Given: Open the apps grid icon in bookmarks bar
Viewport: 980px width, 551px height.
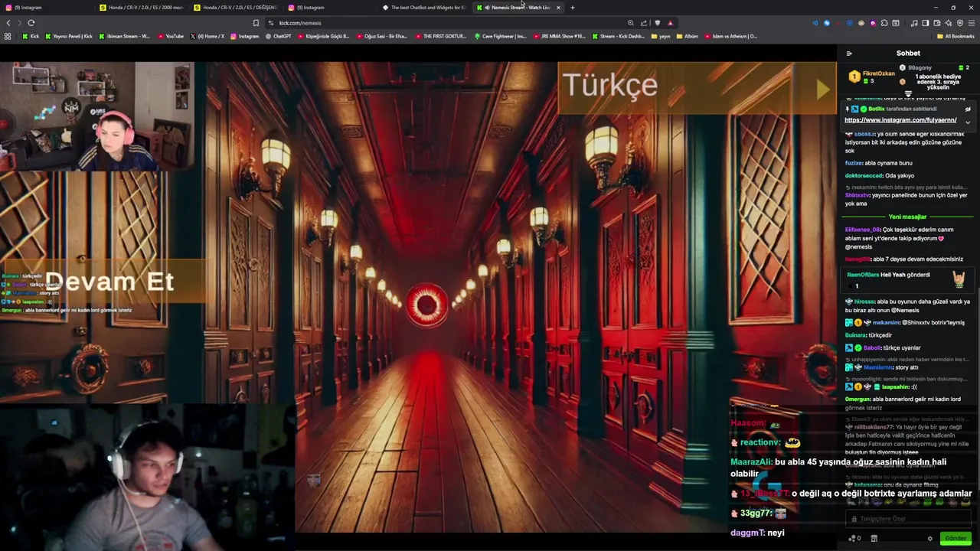Looking at the screenshot, I should pyautogui.click(x=8, y=36).
